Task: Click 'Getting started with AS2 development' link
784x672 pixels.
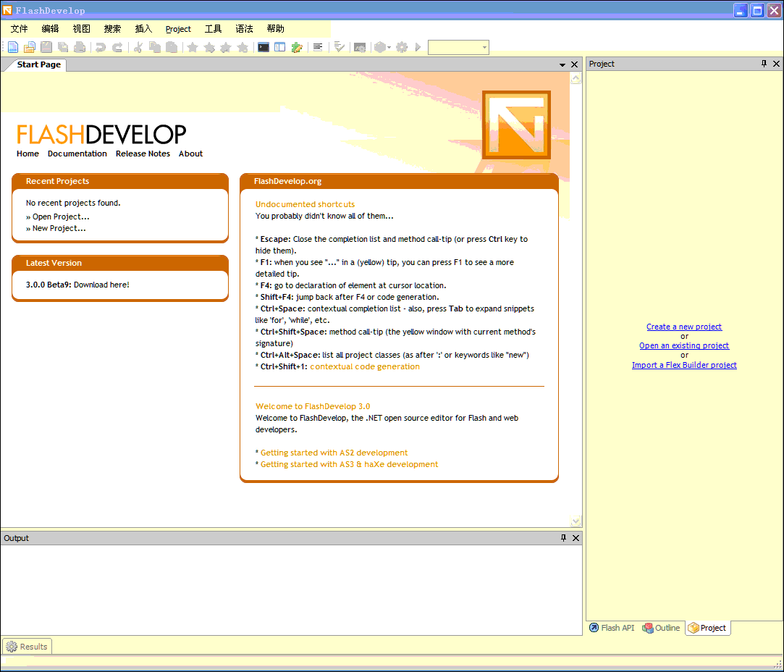Action: click(334, 453)
